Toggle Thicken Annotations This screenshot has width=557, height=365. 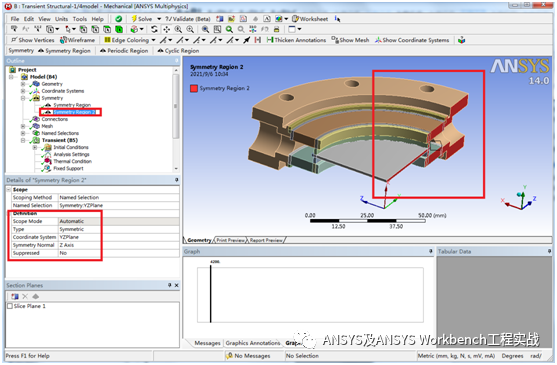click(296, 40)
